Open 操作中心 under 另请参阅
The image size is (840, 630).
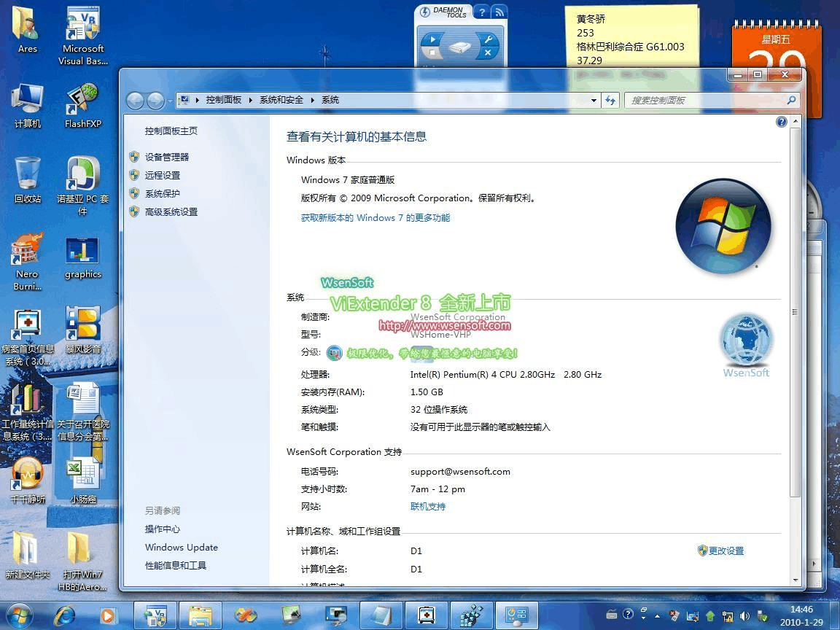[163, 529]
